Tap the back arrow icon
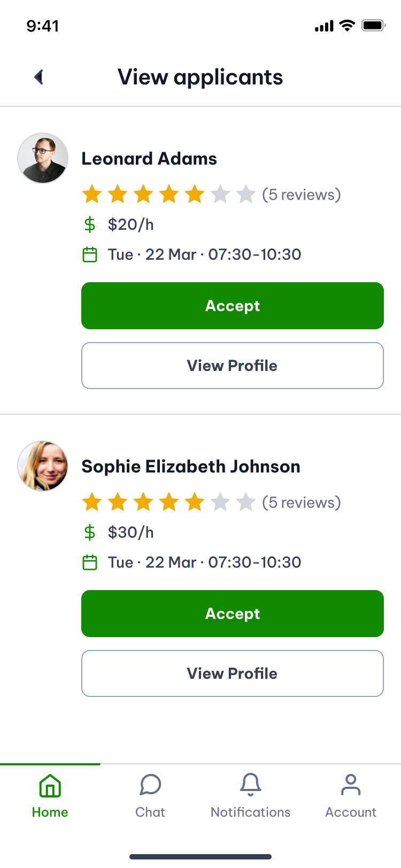This screenshot has width=401, height=868. point(38,77)
